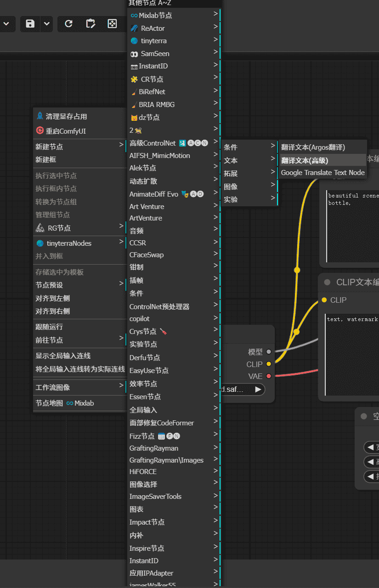The height and width of the screenshot is (588, 379).
Task: Click the Mixlab infinity icon in the submenu
Action: click(x=136, y=15)
